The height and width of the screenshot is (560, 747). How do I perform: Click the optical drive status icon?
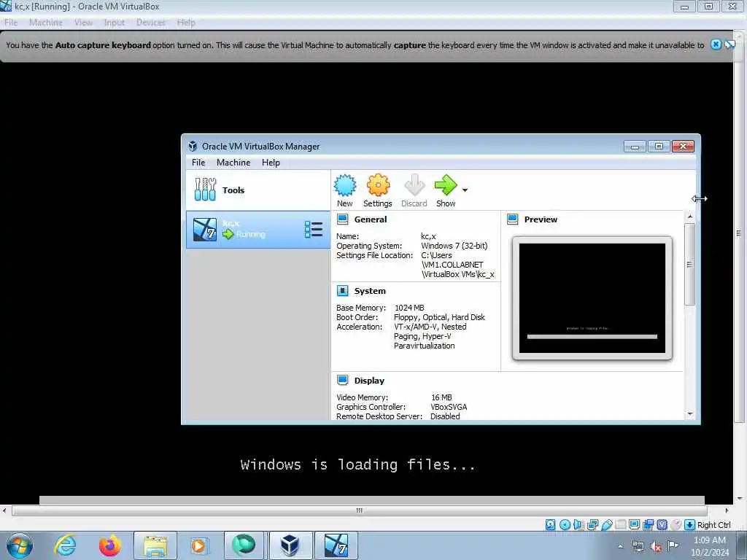[x=565, y=525]
